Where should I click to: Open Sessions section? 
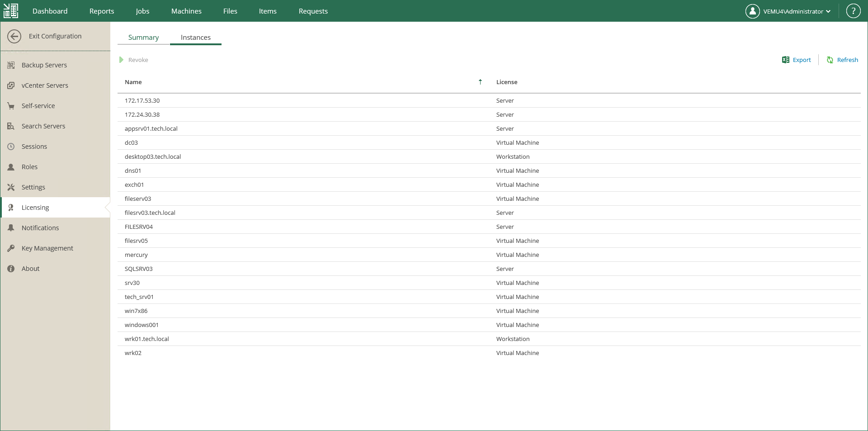[x=55, y=147]
